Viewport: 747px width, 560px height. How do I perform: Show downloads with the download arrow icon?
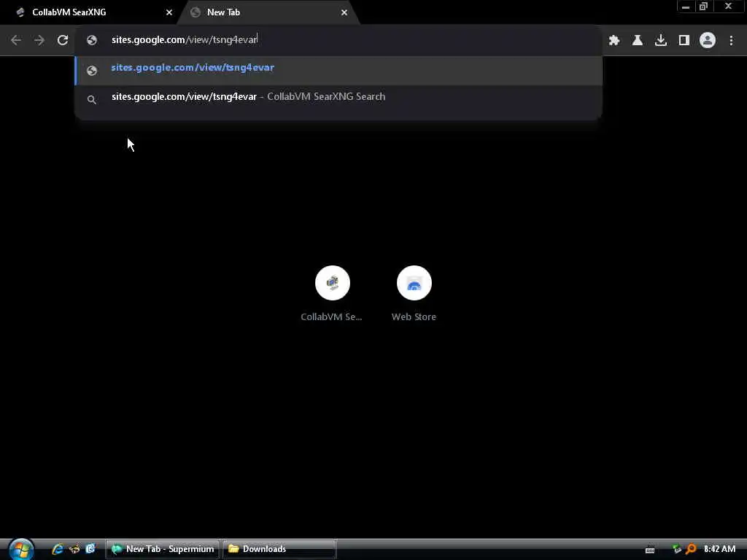point(661,40)
